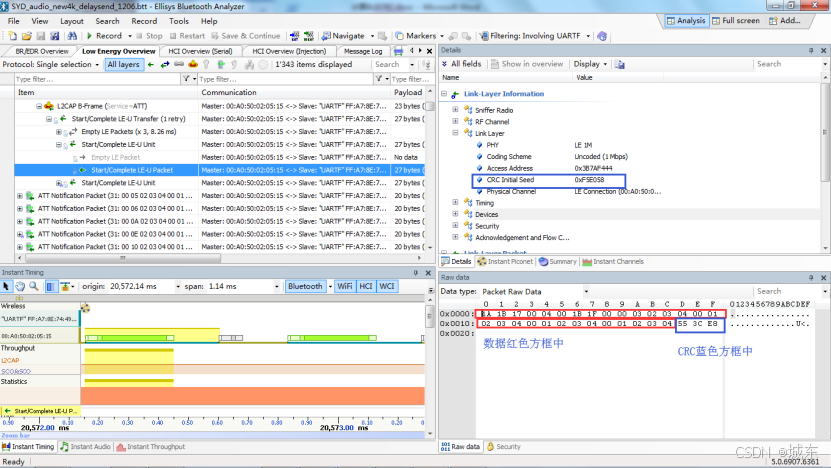Toggle the HCI timing filter
Image resolution: width=831 pixels, height=468 pixels.
click(x=366, y=286)
